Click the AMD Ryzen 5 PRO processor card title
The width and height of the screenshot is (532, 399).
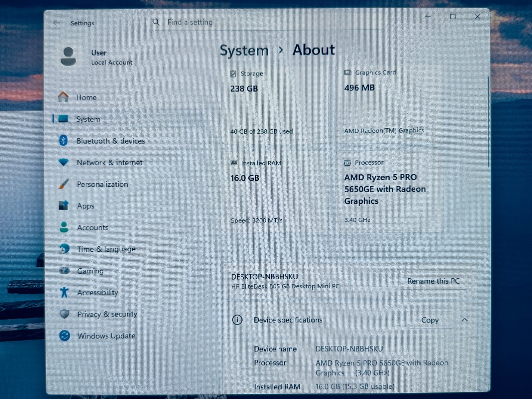tap(385, 189)
